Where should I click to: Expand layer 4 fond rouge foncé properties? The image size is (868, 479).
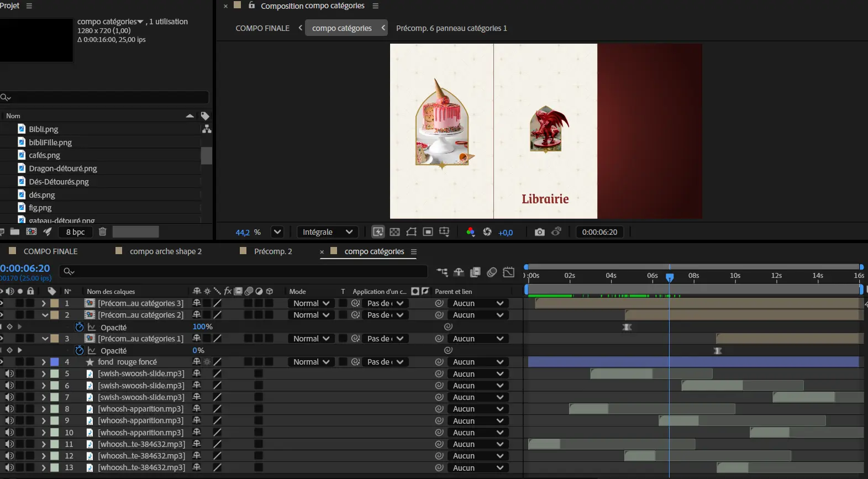click(x=44, y=362)
